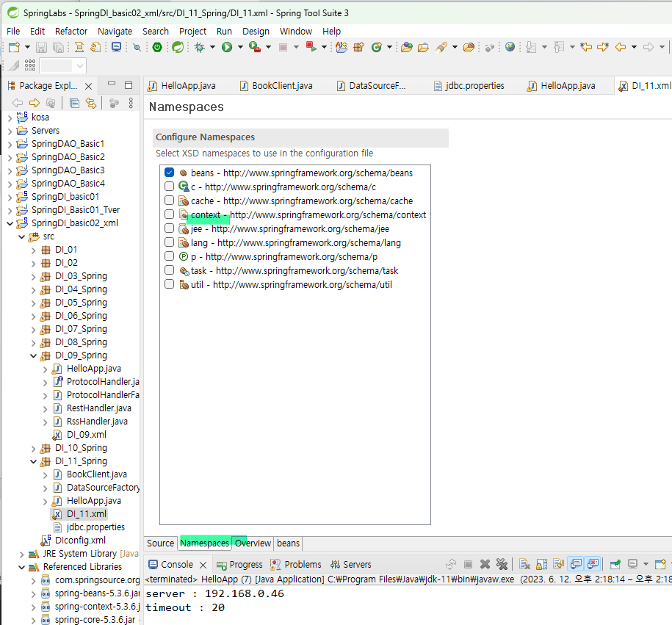This screenshot has width=672, height=625.
Task: Check the c namespace checkbox
Action: click(170, 187)
